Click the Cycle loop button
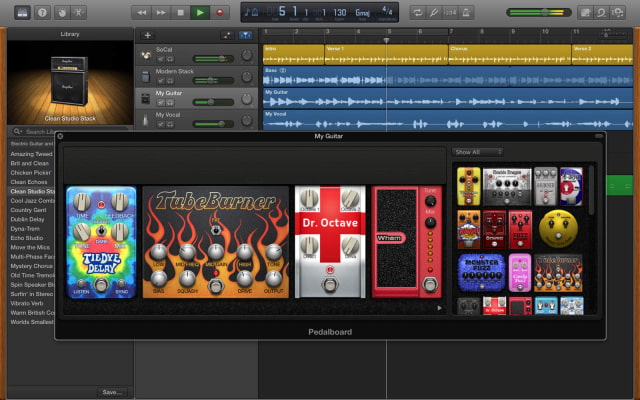This screenshot has height=400, width=640. pos(417,12)
